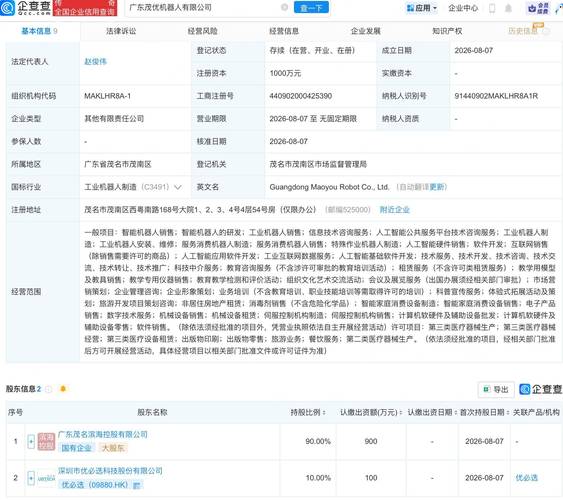Image resolution: width=563 pixels, height=500 pixels.
Task: Click the info icon next to 股东信息 2
Action: (48, 389)
